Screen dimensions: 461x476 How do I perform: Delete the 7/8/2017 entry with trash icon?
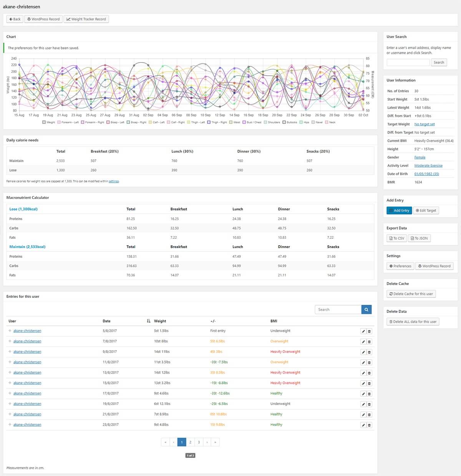[x=369, y=342]
